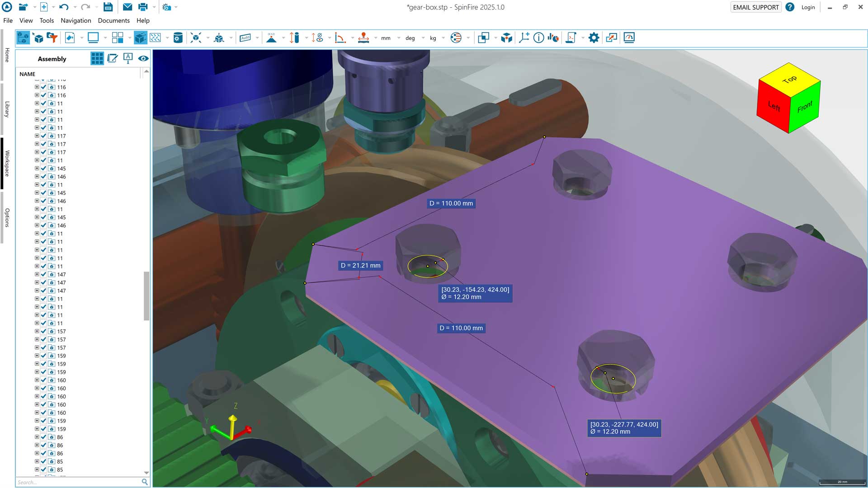Click the green Front face of view cube

point(805,108)
